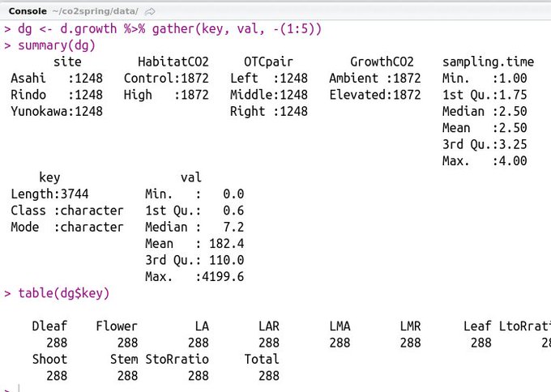Click the Middle:1248 entry
551x392 pixels.
tap(269, 95)
